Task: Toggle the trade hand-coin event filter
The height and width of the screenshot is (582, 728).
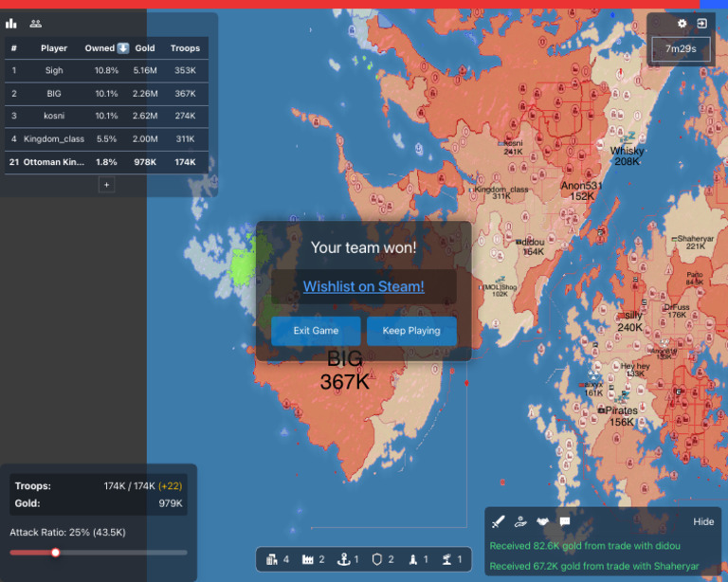Action: point(520,521)
